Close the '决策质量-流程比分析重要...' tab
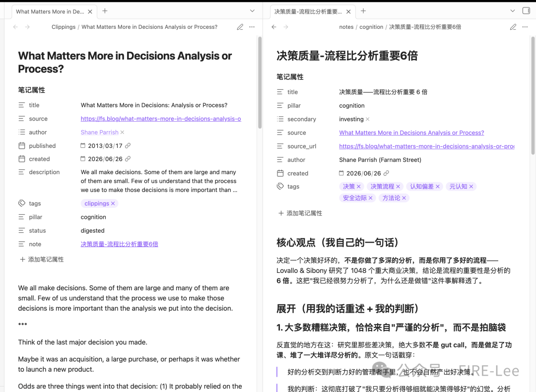 (x=348, y=11)
